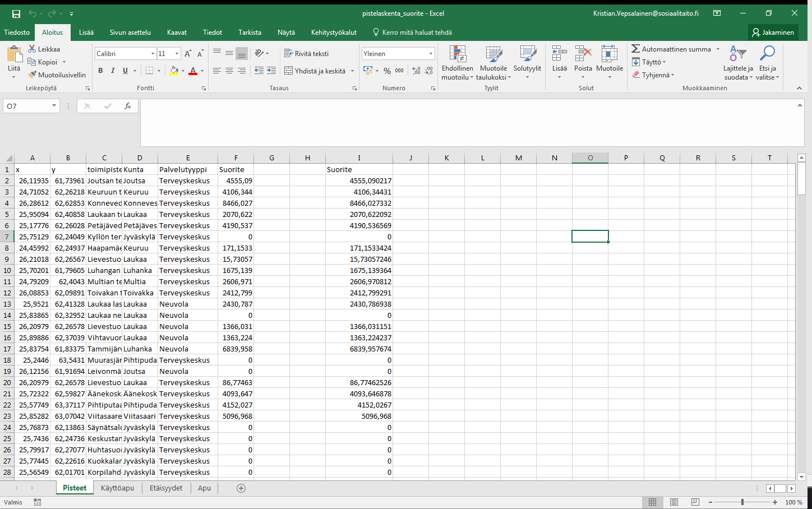
Task: Delete cells with the Poista button
Action: point(583,63)
